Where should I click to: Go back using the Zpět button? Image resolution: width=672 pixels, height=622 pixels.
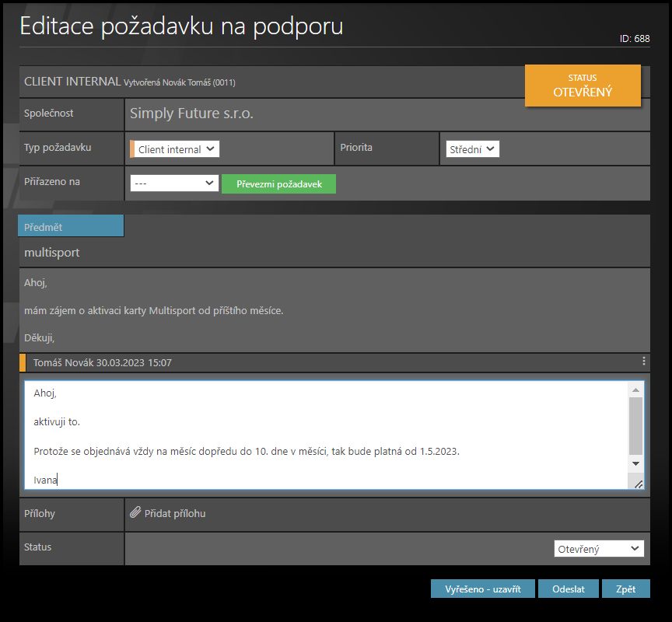(x=625, y=589)
